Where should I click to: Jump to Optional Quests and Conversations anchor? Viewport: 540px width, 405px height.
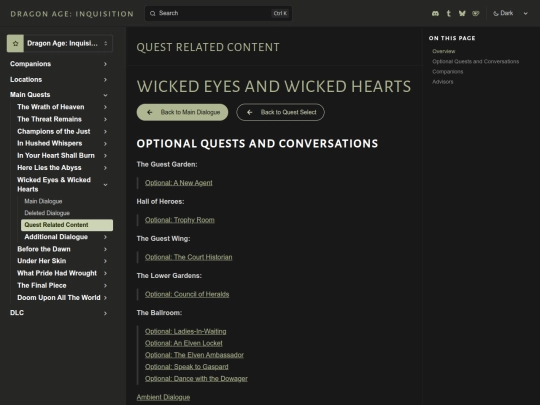click(475, 62)
